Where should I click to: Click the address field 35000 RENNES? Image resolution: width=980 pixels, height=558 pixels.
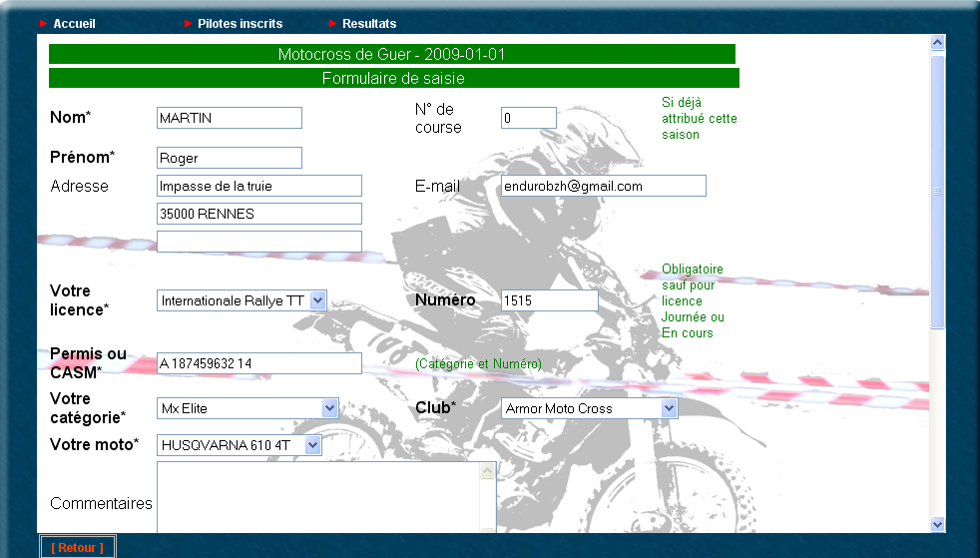click(259, 214)
